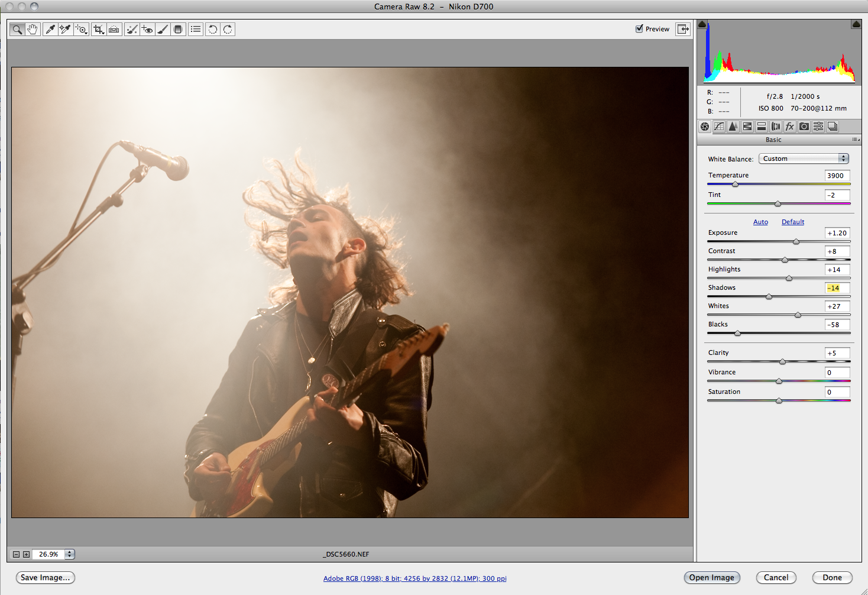The height and width of the screenshot is (595, 868).
Task: Click the Default tone link
Action: [793, 222]
